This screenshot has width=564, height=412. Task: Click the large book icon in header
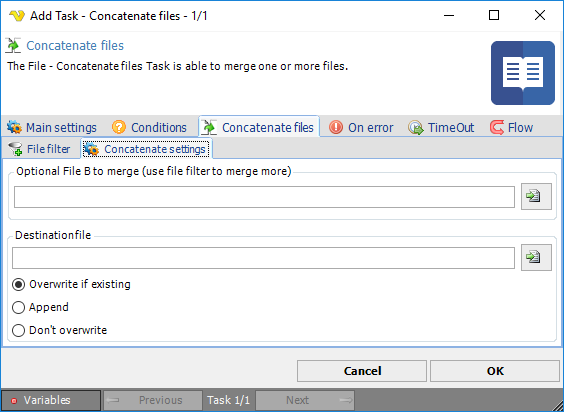click(x=523, y=73)
